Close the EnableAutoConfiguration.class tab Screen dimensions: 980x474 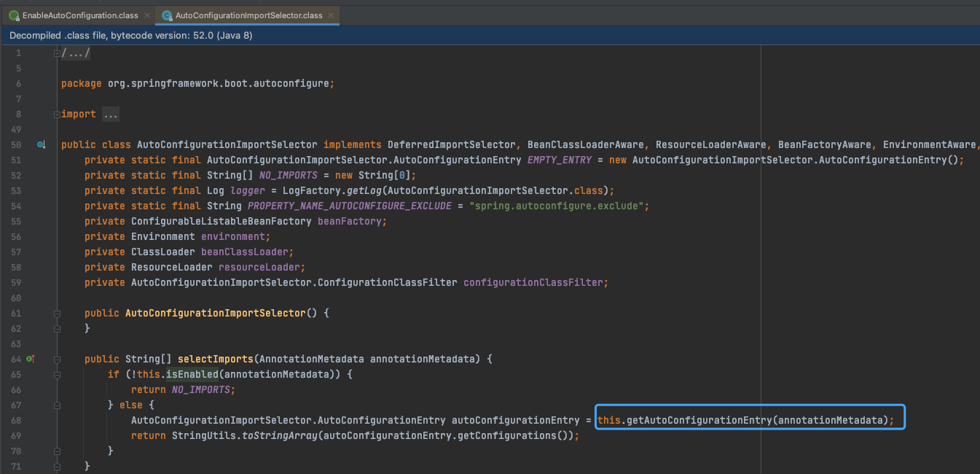[x=146, y=15]
